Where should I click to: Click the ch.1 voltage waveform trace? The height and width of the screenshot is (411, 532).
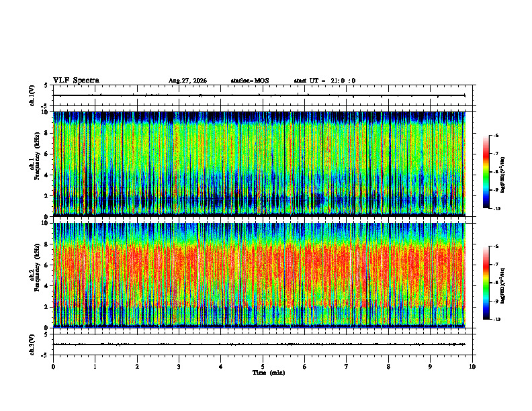tap(259, 95)
